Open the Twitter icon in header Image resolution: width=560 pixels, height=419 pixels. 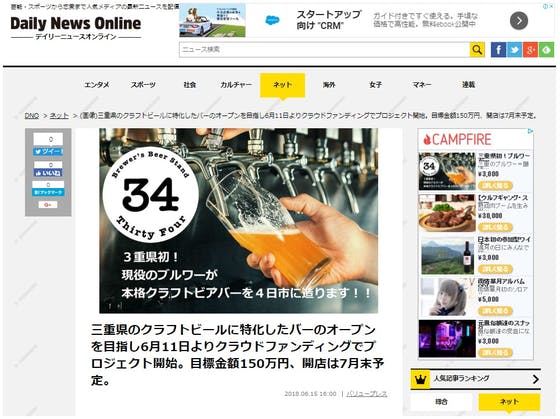[x=514, y=50]
